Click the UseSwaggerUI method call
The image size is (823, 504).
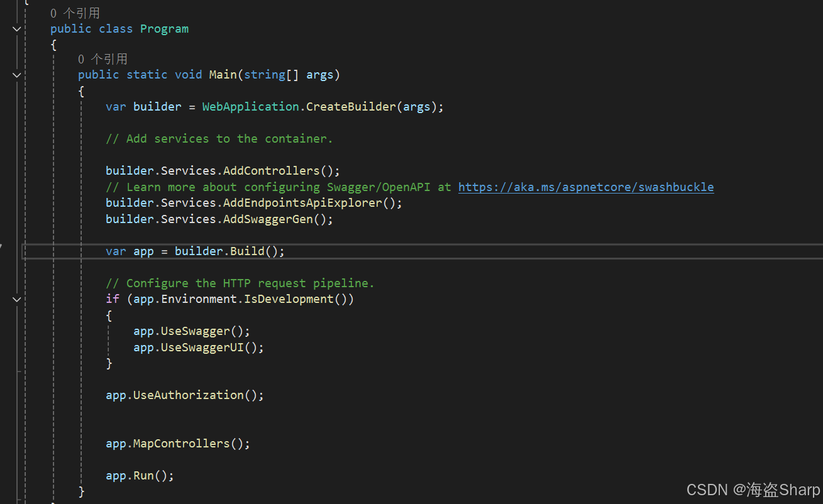(202, 348)
